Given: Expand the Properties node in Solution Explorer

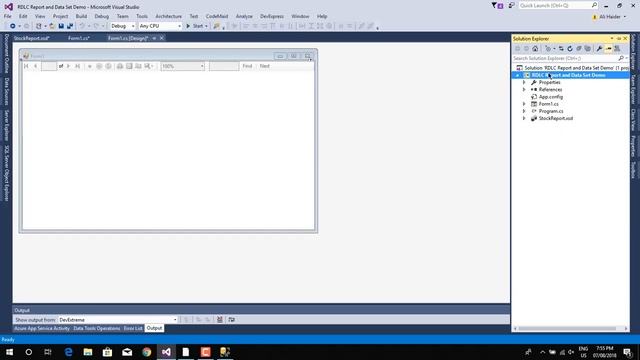Looking at the screenshot, I should (524, 82).
